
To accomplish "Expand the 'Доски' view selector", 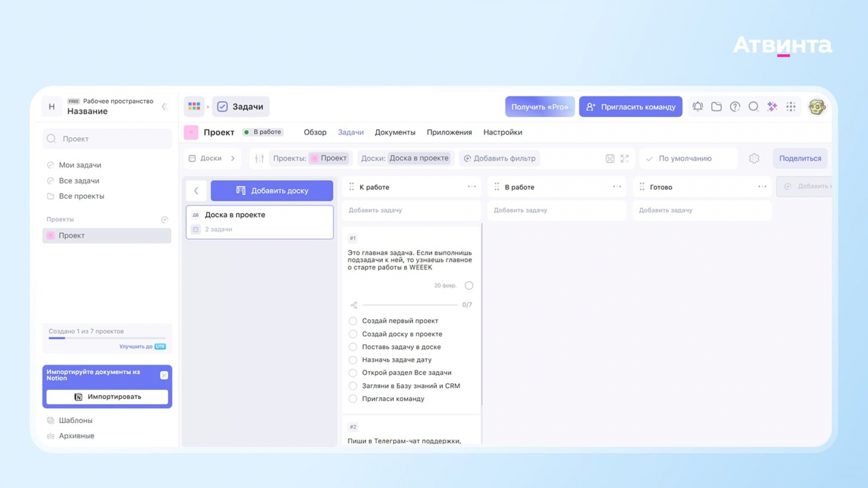I will pyautogui.click(x=212, y=158).
